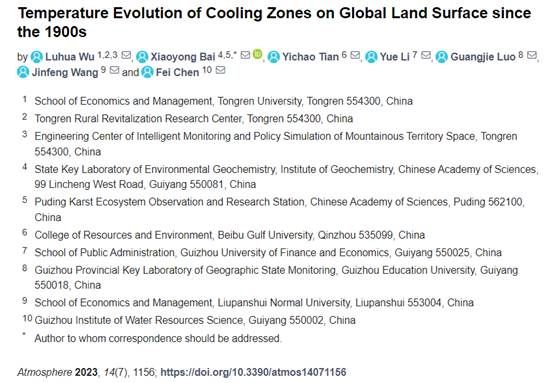Open the email envelope next to Luhua Wu

tap(126, 55)
